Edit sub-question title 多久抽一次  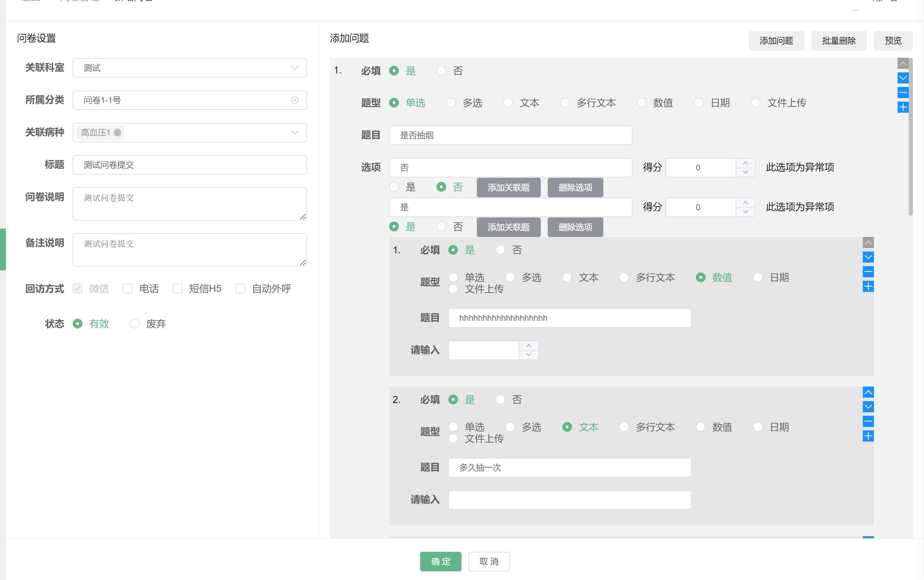[x=570, y=468]
